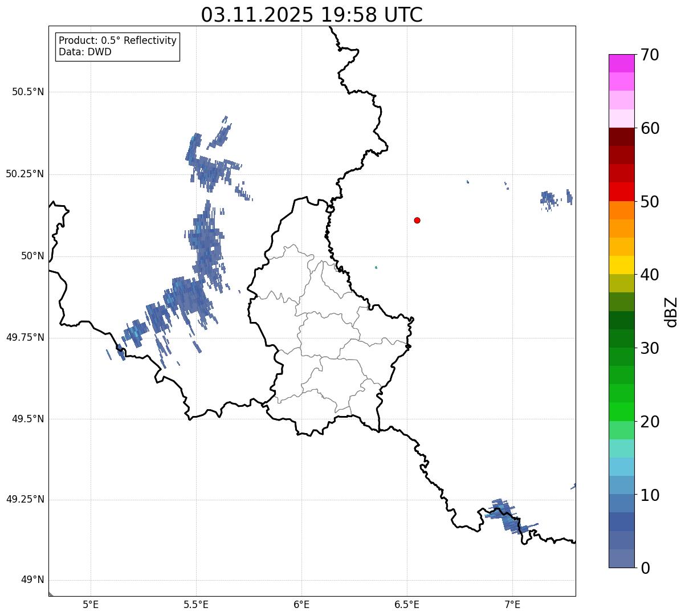685x616 pixels.
Task: Click the '7°E' longitude label
Action: click(512, 605)
